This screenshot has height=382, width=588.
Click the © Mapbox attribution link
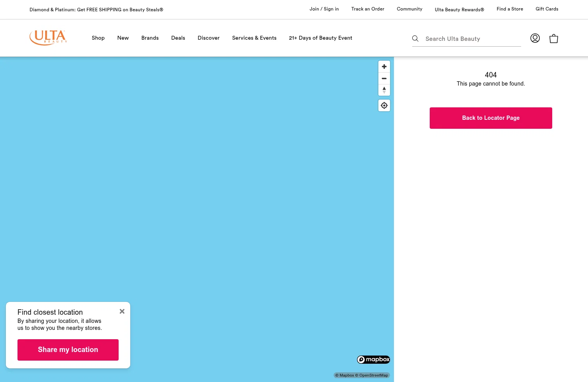click(x=345, y=375)
